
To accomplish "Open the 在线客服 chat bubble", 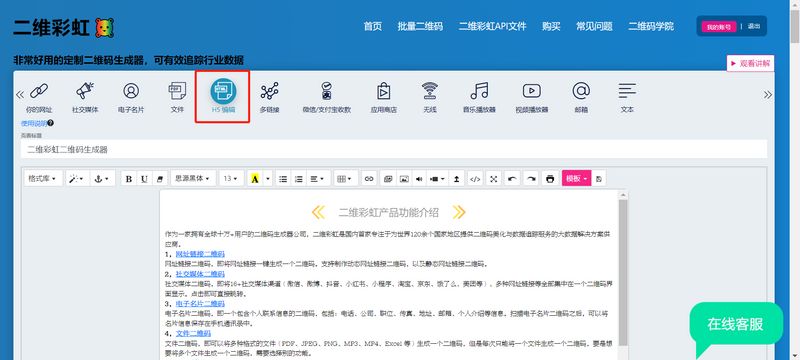I will [736, 324].
